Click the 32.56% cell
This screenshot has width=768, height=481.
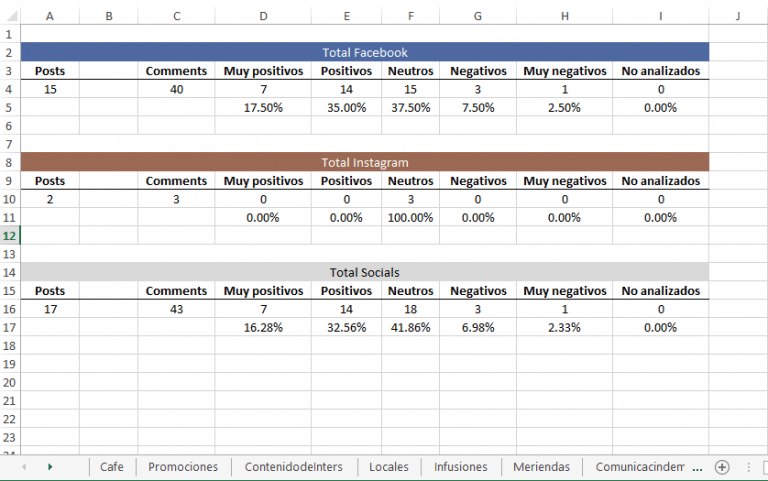[x=346, y=328]
